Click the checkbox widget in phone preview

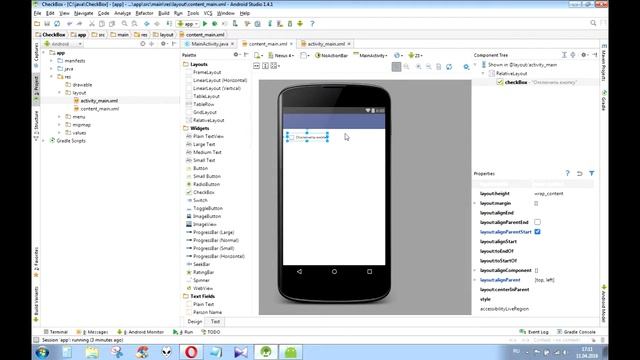(307, 137)
